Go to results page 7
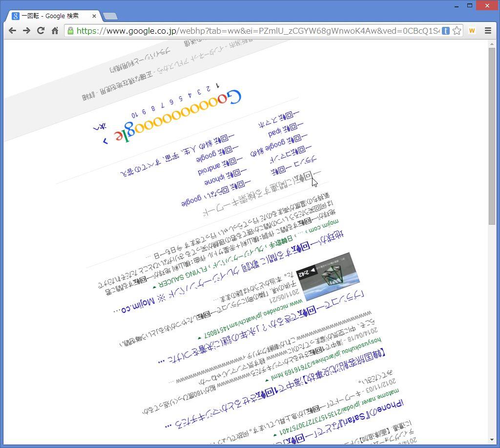Viewport: 500px width, 448px height. pos(162,105)
